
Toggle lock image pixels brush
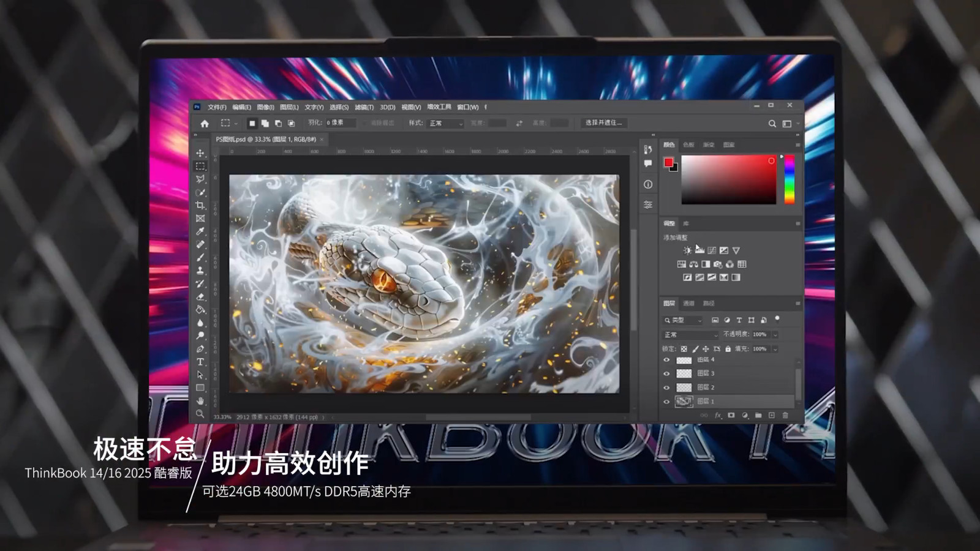[695, 349]
